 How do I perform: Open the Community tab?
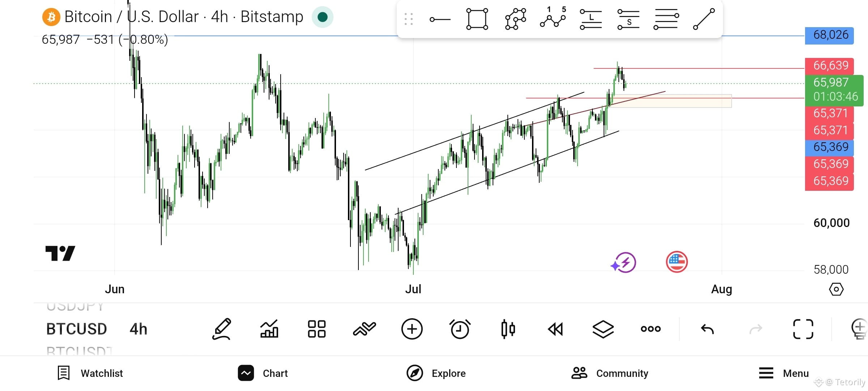(610, 373)
